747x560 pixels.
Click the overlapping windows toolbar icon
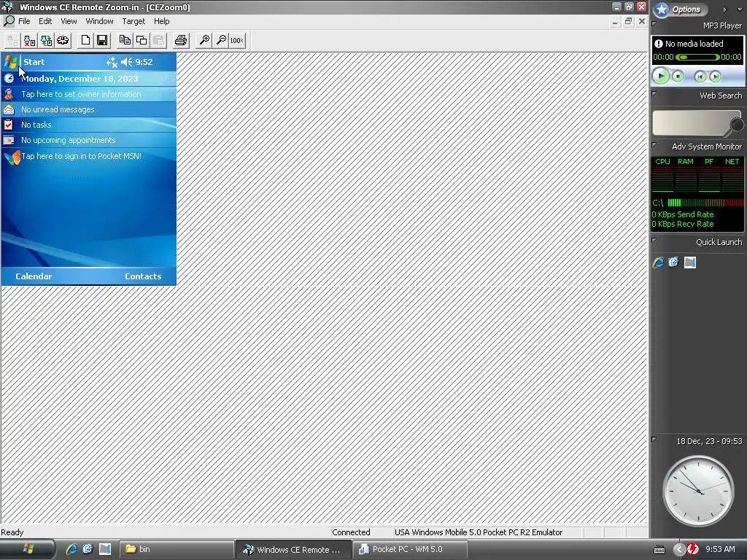point(142,41)
